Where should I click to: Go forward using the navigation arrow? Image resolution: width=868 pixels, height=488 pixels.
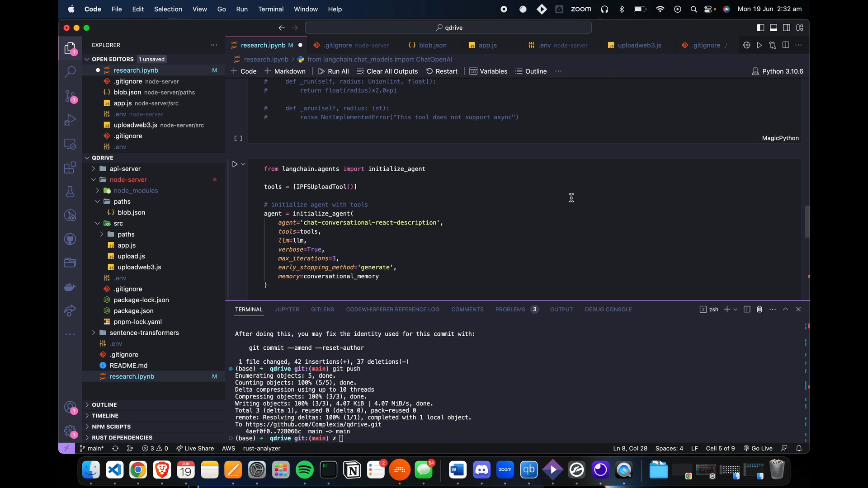click(x=295, y=28)
